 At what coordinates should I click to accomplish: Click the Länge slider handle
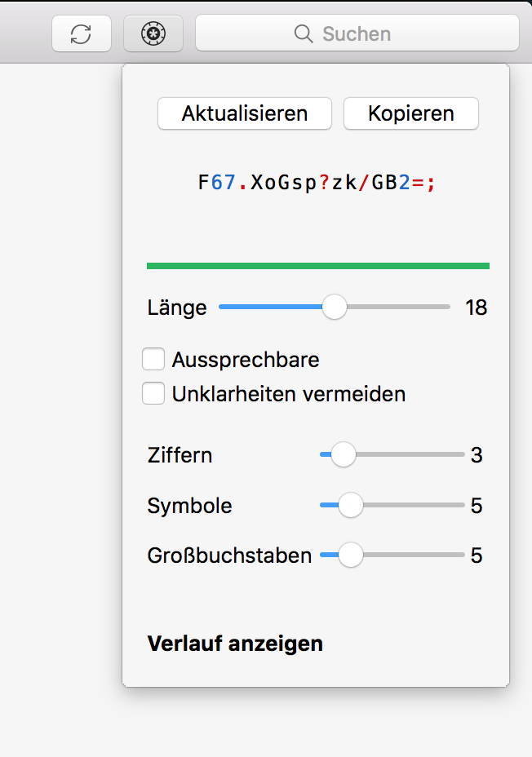click(x=335, y=308)
